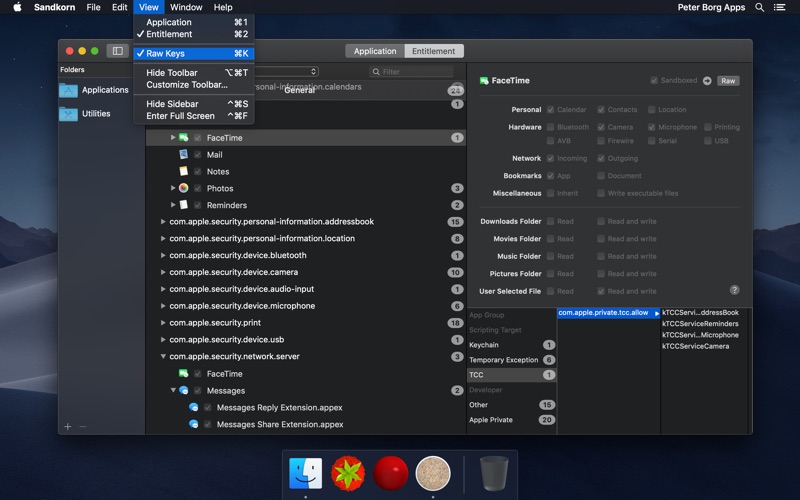Choose Hide Toolbar from View menu
The height and width of the screenshot is (500, 800).
(x=194, y=72)
